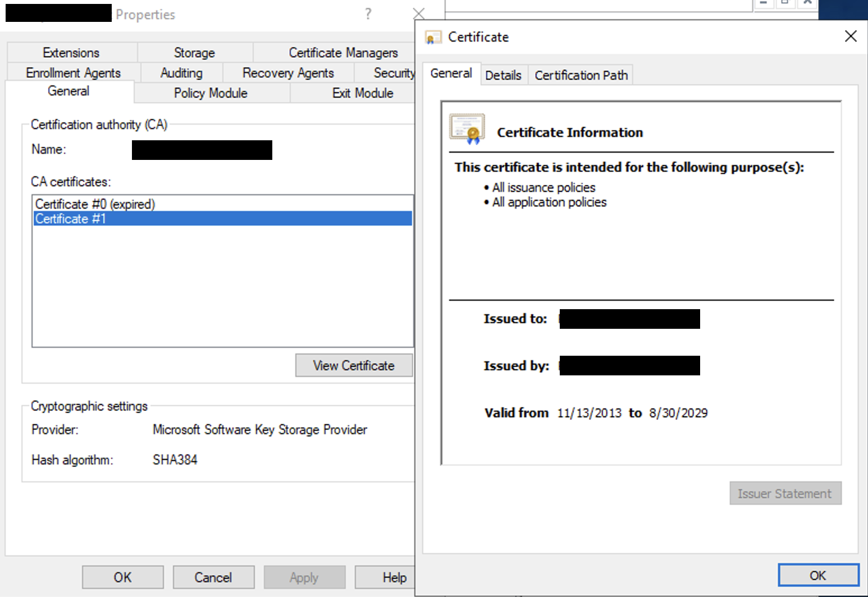
Task: Switch to the Auditing tab
Action: click(x=181, y=72)
